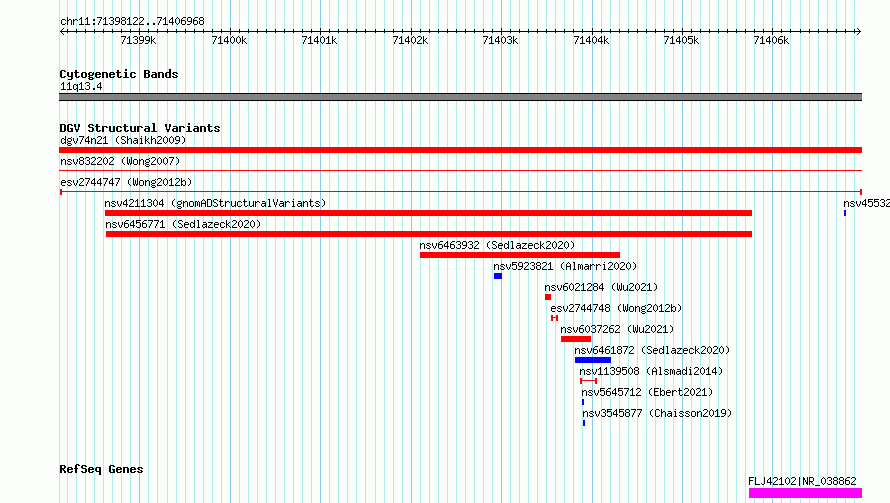Select the nsv832202 (Wong2007) variant line
The image size is (890, 503).
pos(460,170)
